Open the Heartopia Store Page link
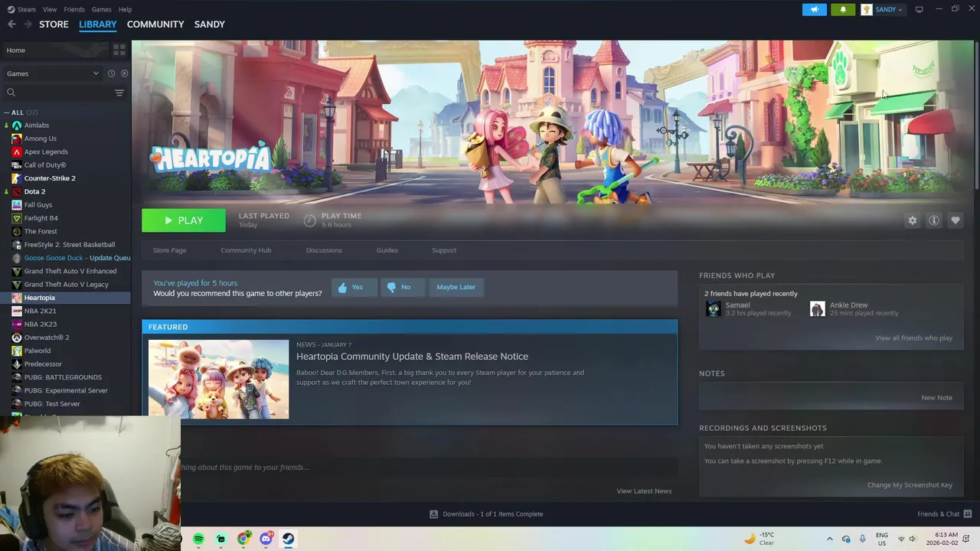The image size is (980, 551). coord(169,250)
